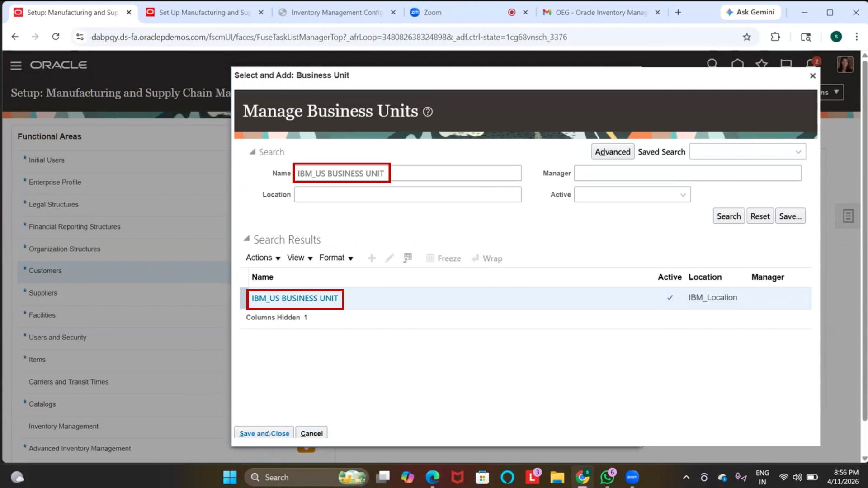868x488 pixels.
Task: Click the Freeze column toolbar item
Action: pos(443,258)
